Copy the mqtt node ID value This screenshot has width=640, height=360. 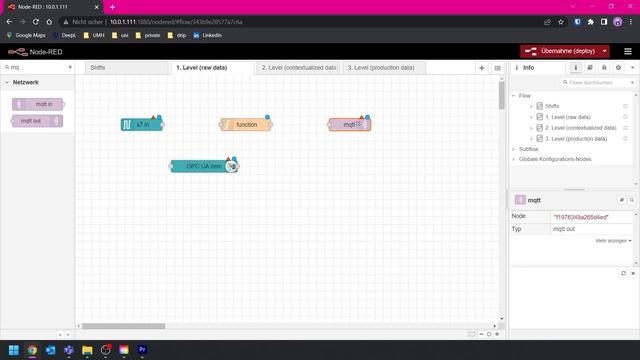pyautogui.click(x=581, y=217)
